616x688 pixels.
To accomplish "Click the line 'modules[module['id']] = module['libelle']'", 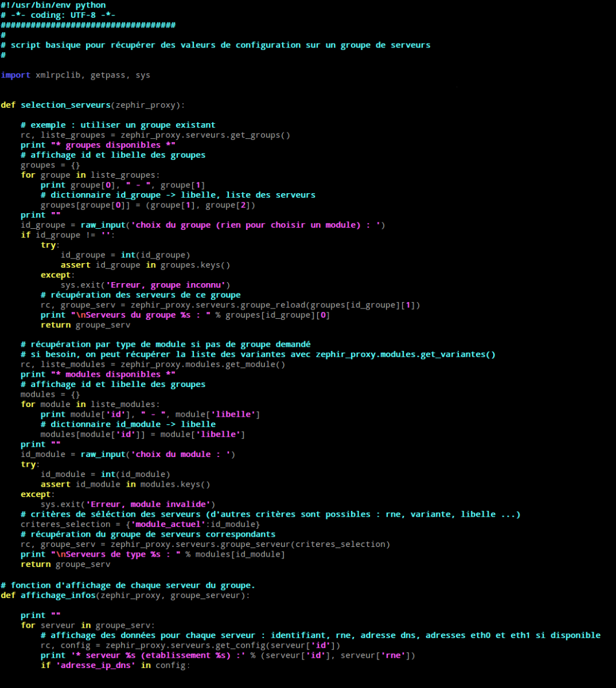I will 143,435.
